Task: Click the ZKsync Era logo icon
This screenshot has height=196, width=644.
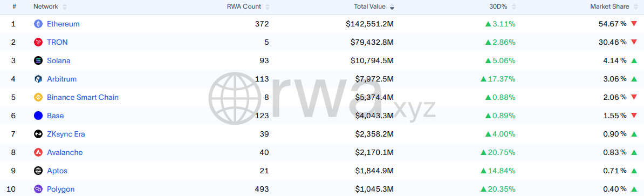Action: click(x=38, y=134)
